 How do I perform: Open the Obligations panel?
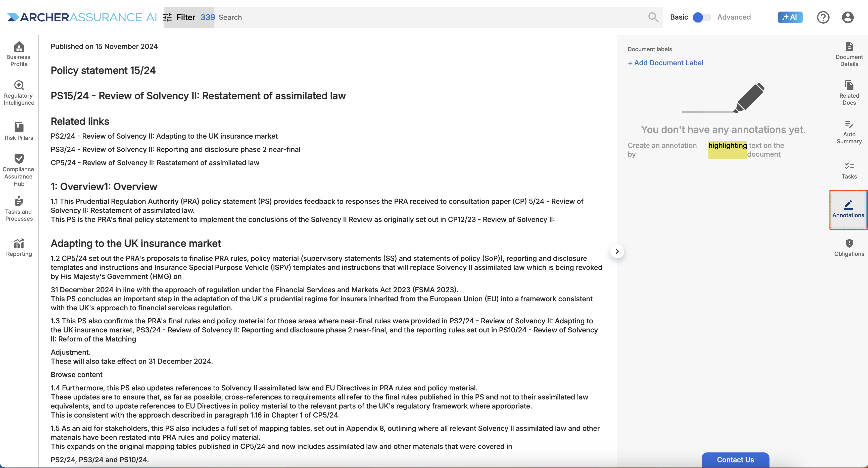pos(849,248)
